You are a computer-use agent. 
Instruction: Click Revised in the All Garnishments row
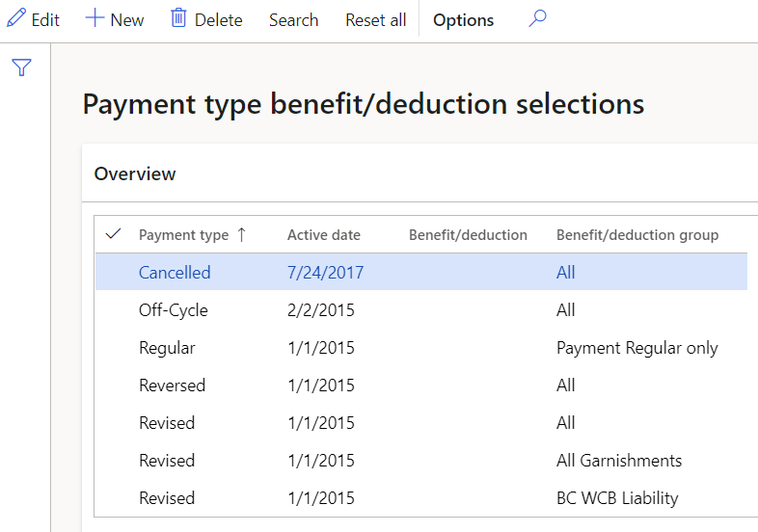click(x=167, y=461)
